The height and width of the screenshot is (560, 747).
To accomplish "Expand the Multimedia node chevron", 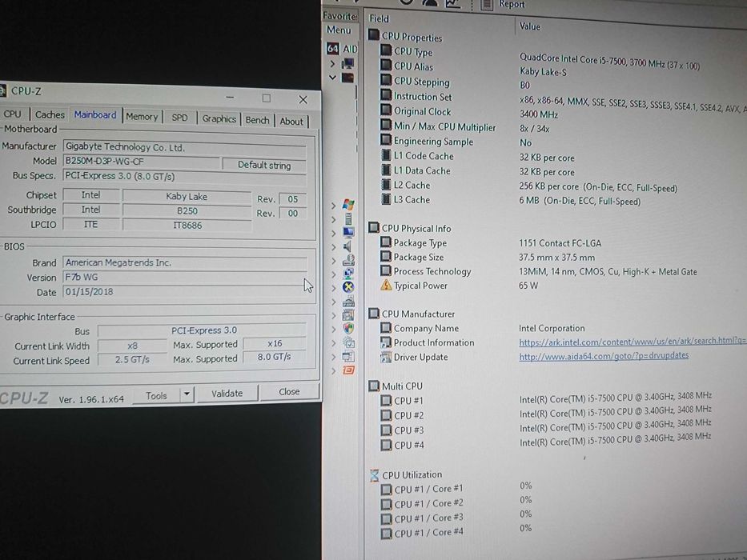I will 334,246.
